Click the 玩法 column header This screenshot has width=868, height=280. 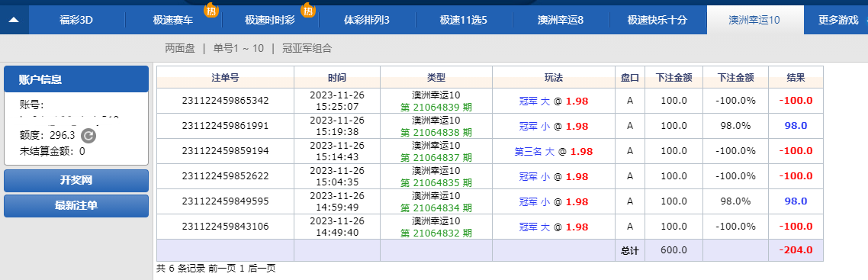tap(554, 78)
